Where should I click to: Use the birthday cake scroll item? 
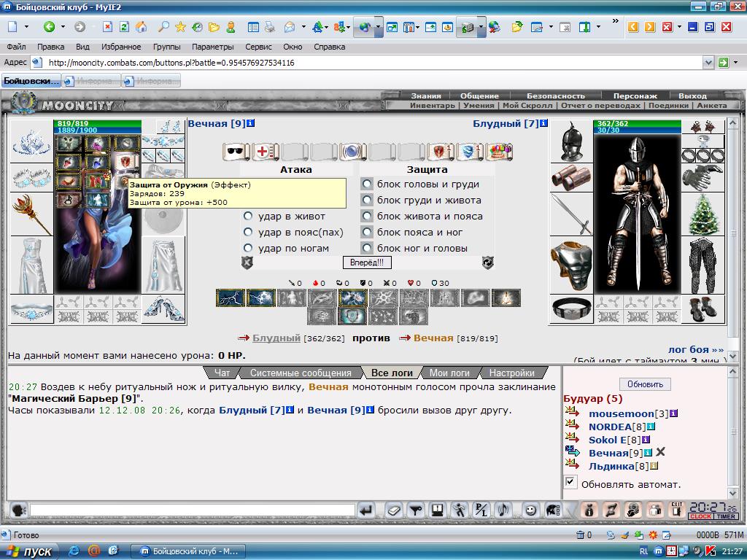[x=499, y=152]
